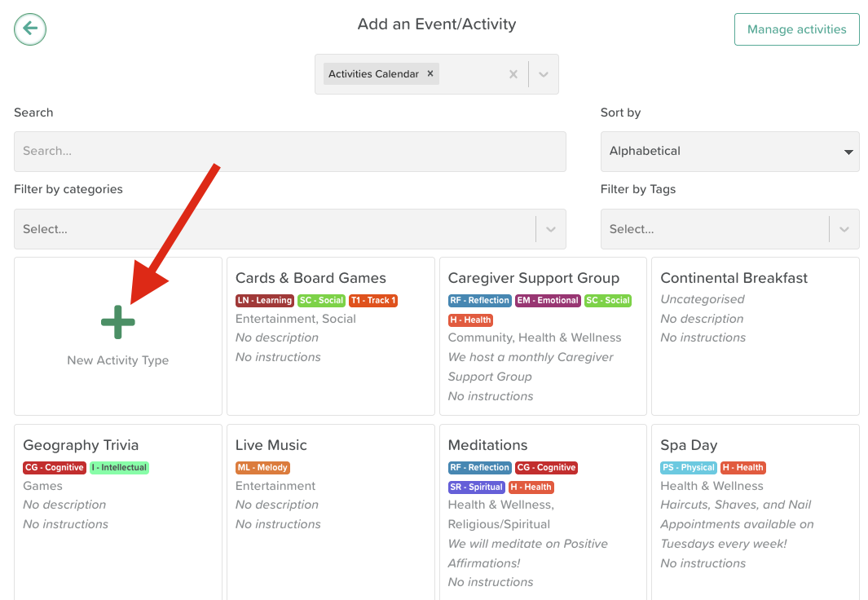This screenshot has height=600, width=868.
Task: Click the T1 - Track 1 tag
Action: [x=373, y=301]
